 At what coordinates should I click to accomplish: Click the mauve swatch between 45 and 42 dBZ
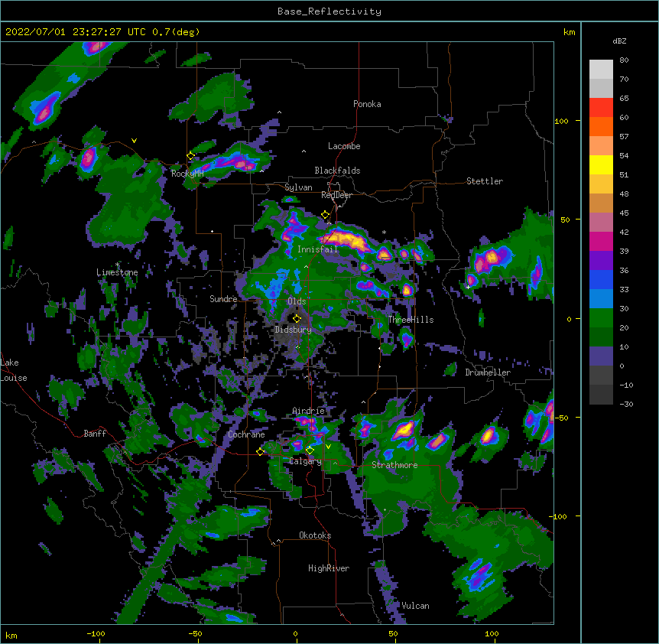pyautogui.click(x=601, y=223)
